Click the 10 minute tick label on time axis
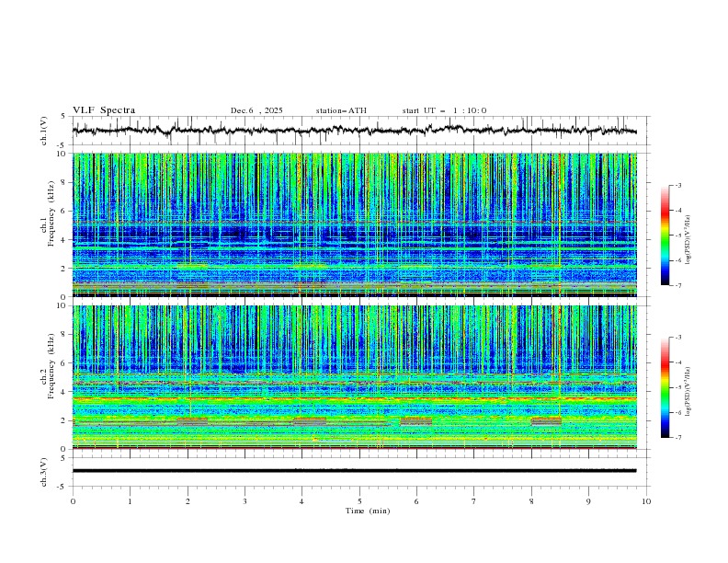Screen dimensions: 728x563 click(646, 501)
